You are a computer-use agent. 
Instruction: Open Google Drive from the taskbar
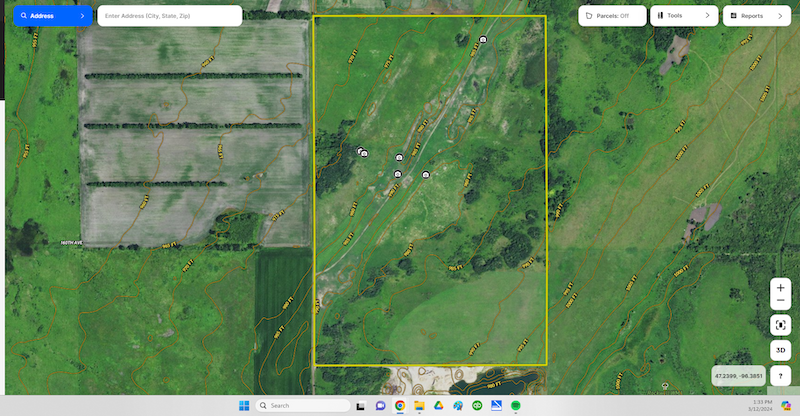438,405
